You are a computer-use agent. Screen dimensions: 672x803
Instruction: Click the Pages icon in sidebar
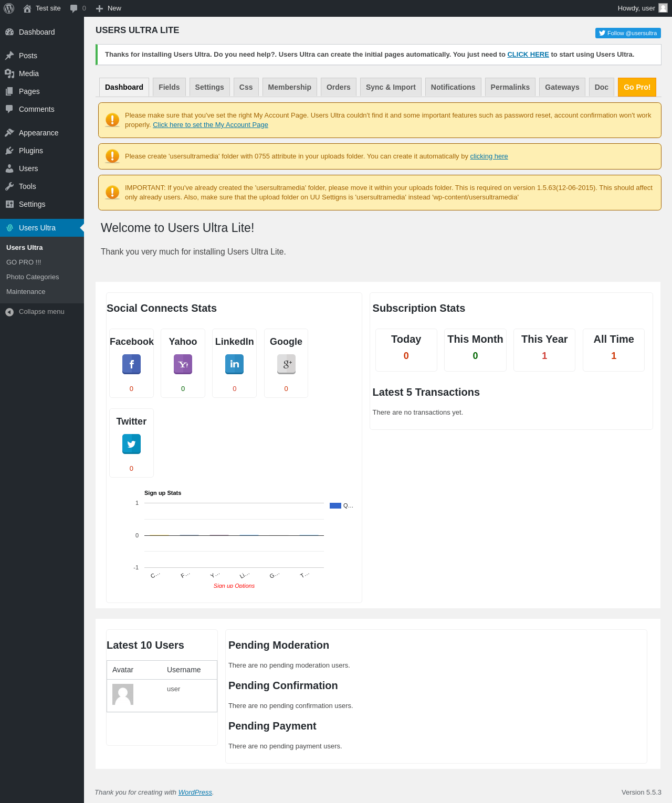point(9,91)
